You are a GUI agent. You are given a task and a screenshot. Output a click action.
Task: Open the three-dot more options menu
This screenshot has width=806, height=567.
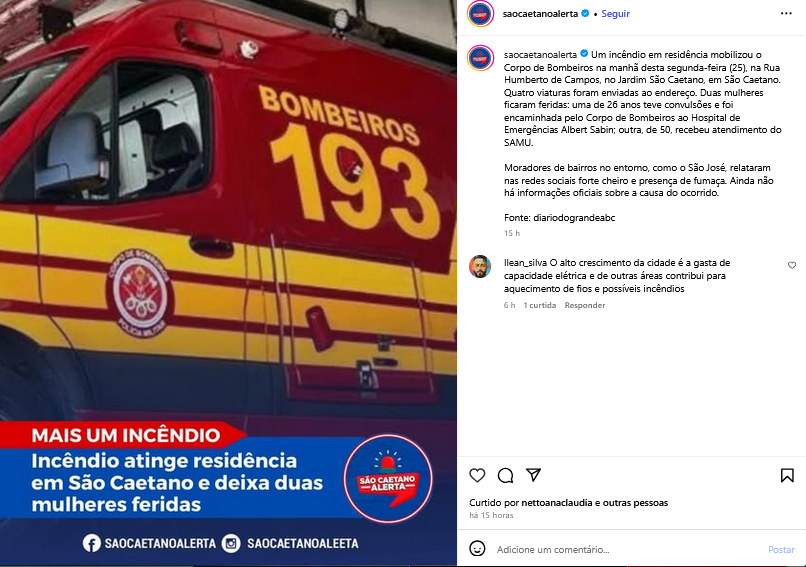click(786, 13)
